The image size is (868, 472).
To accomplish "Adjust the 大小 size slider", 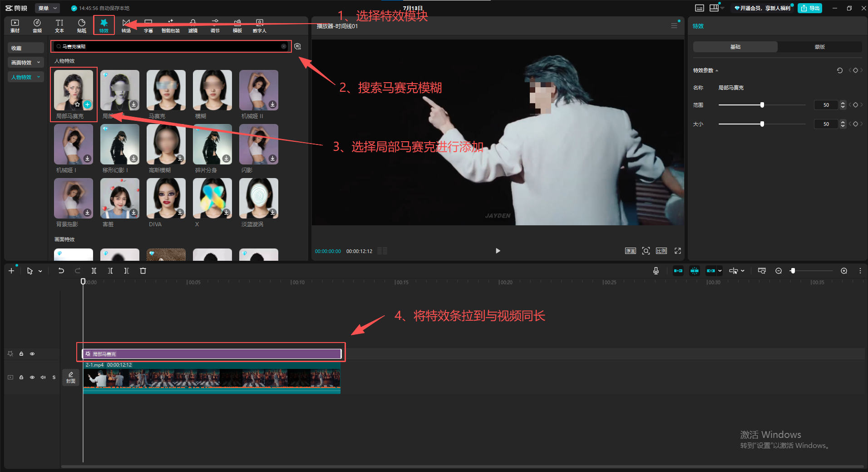I will click(762, 124).
